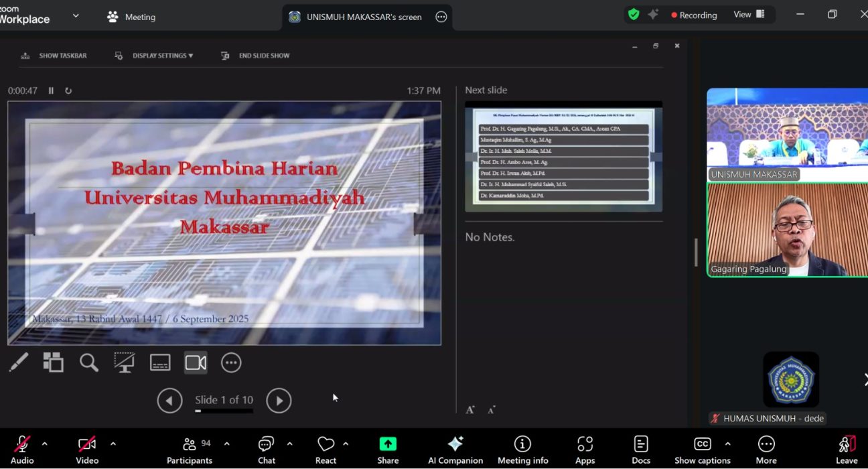
Task: Click the Slide 1 of 10 counter
Action: [x=224, y=400]
